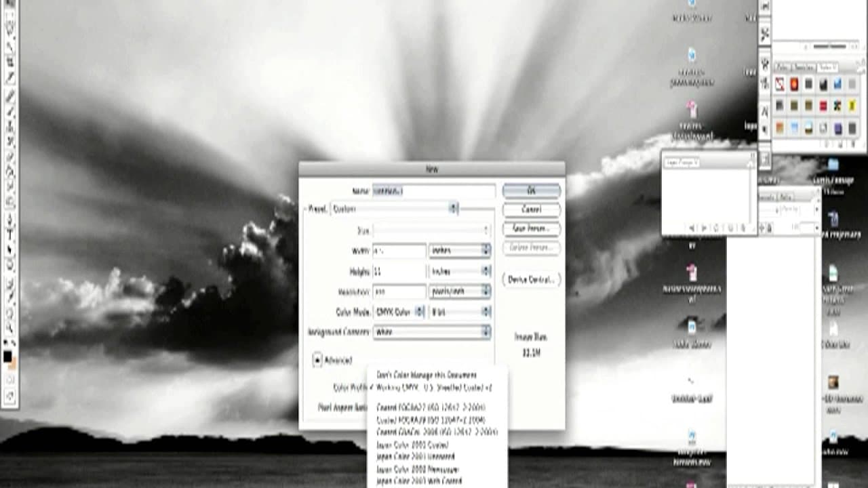Apply the red button style swatch
Viewport: 868px width, 488px height.
tap(794, 83)
